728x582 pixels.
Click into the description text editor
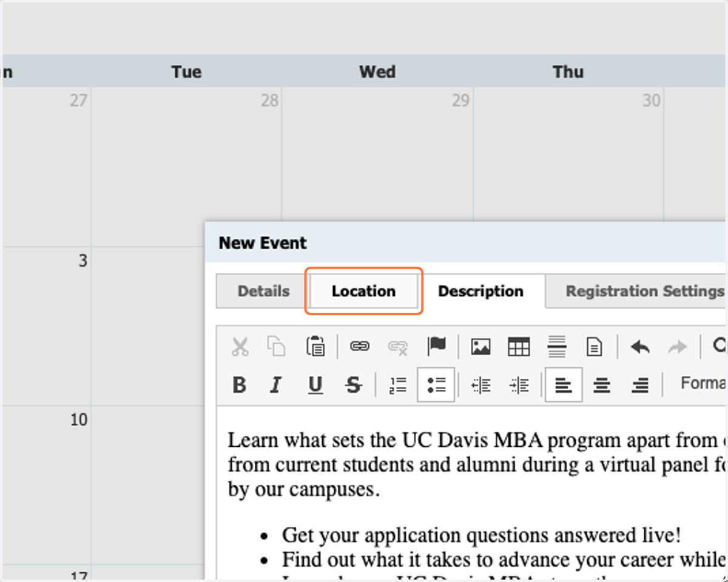tap(471, 494)
